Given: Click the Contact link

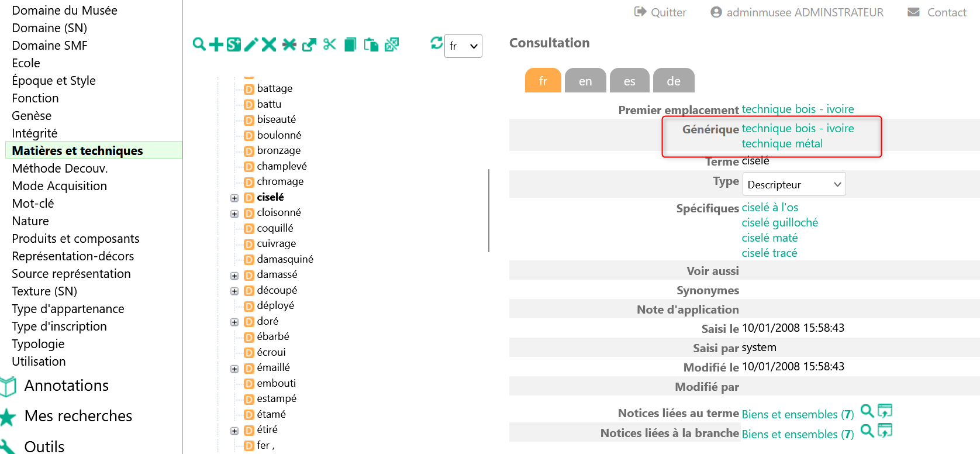Looking at the screenshot, I should [947, 12].
